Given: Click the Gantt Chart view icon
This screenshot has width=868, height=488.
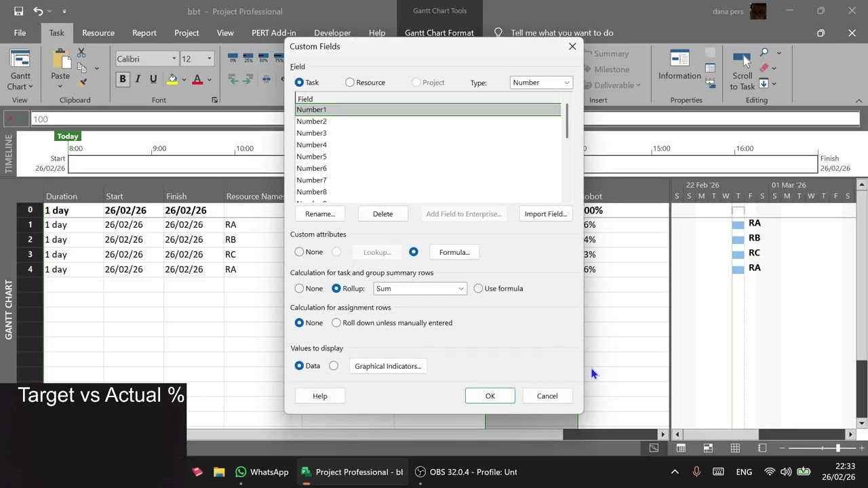Looking at the screenshot, I should click(20, 59).
